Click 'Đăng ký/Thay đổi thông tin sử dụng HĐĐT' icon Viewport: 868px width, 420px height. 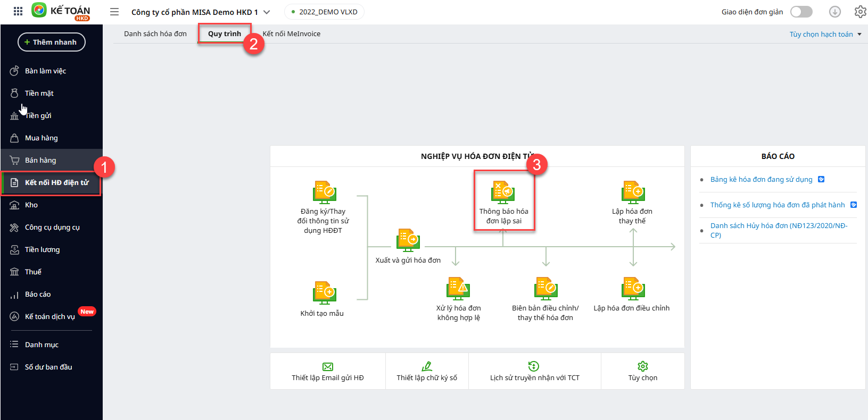(324, 192)
